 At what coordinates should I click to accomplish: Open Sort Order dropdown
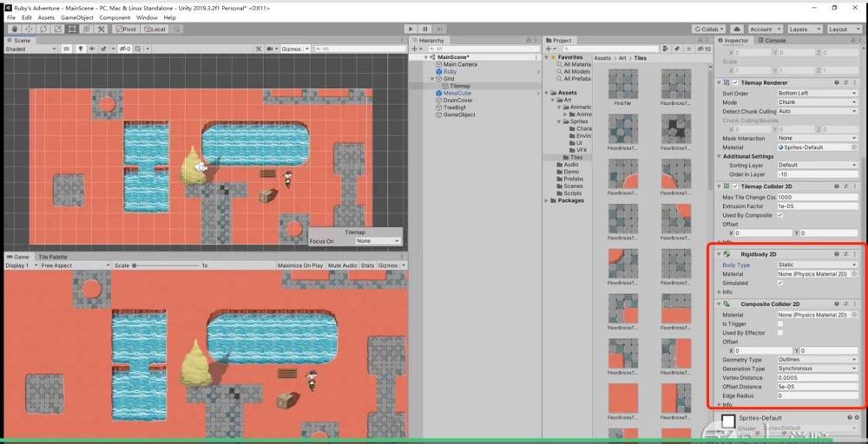point(818,94)
